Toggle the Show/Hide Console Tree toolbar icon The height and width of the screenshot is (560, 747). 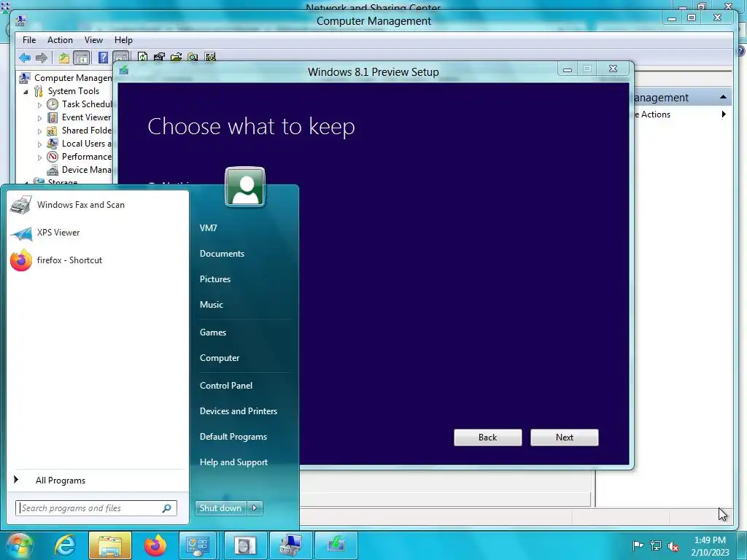tap(82, 58)
